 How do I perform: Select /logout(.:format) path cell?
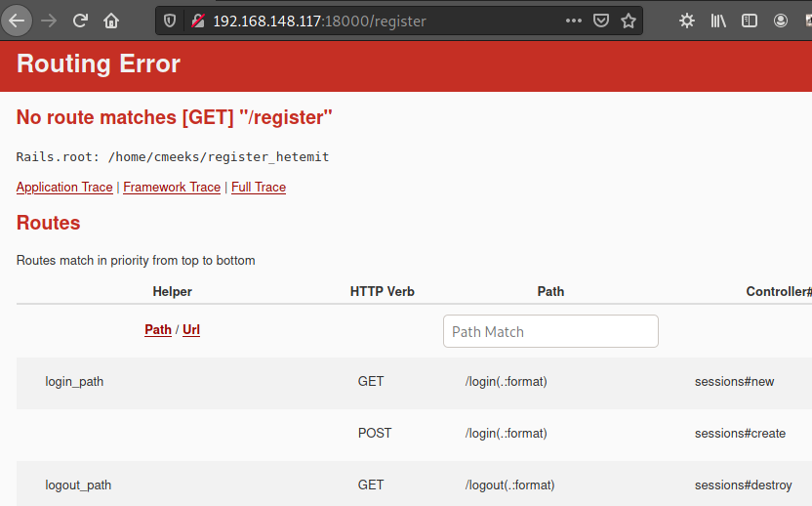tap(509, 485)
